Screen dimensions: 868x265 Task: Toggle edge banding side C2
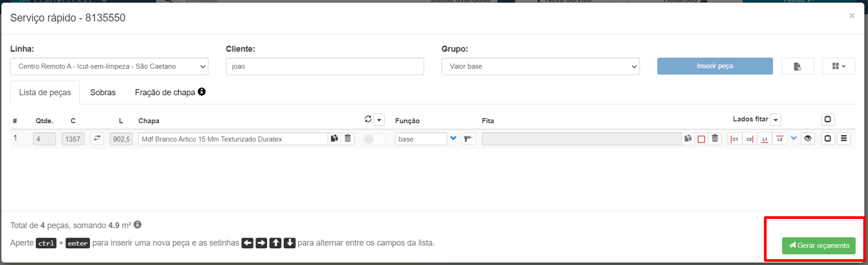point(750,139)
